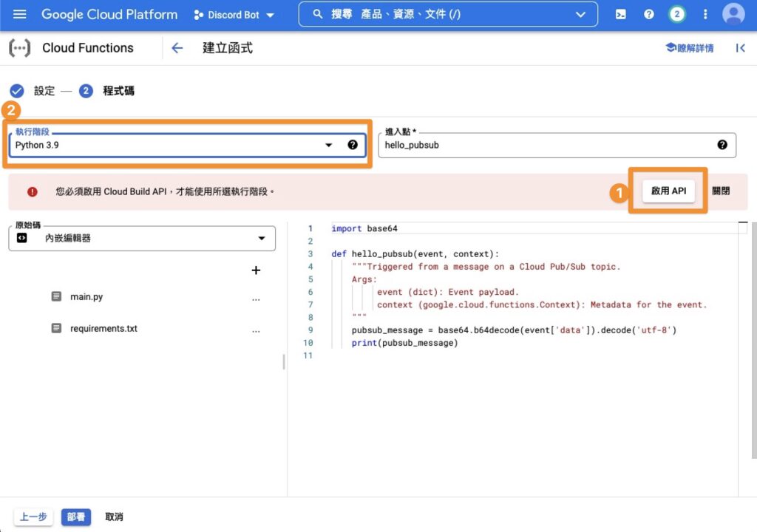Add a new file with plus icon

coord(256,270)
